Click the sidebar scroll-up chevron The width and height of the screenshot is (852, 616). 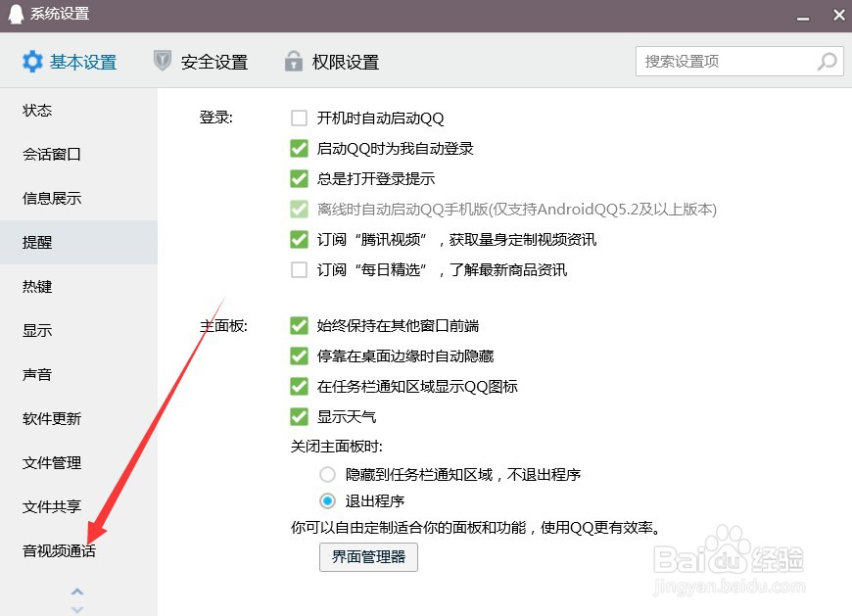pyautogui.click(x=77, y=591)
